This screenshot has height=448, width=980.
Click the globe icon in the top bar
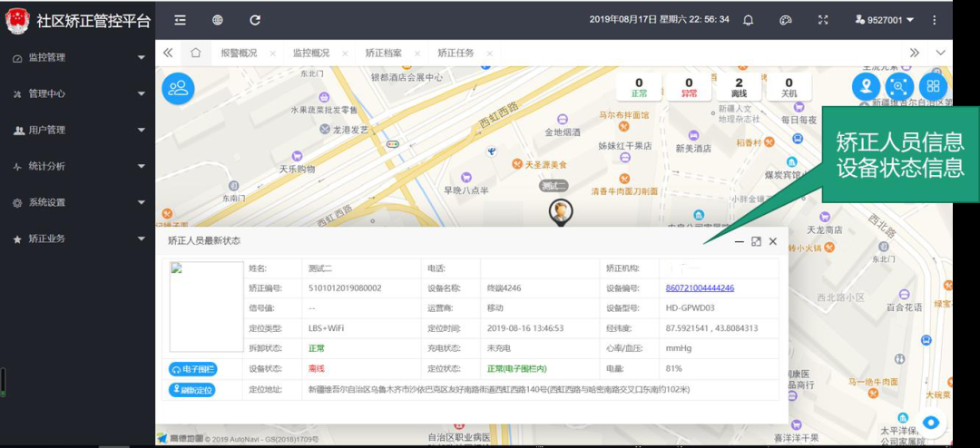(x=218, y=20)
